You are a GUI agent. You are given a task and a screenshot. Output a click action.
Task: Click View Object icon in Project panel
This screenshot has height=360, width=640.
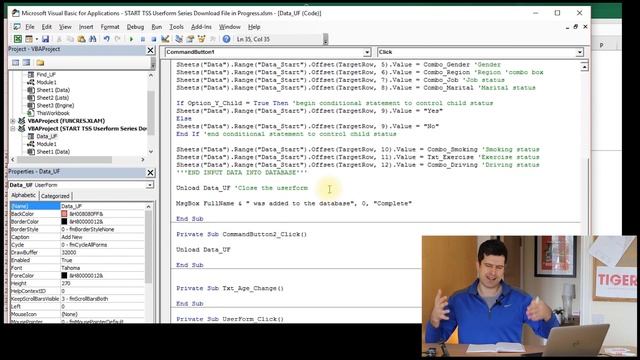click(x=27, y=62)
